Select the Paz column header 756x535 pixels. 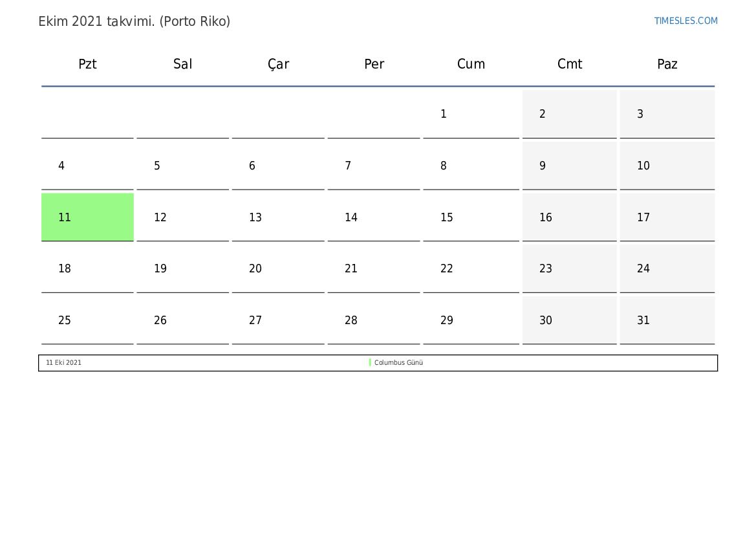tap(667, 63)
